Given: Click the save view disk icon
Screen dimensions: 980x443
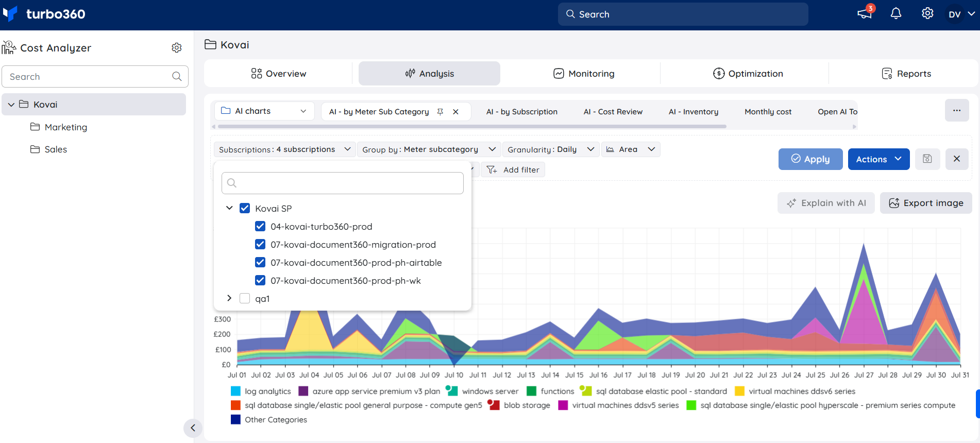Looking at the screenshot, I should [x=927, y=159].
